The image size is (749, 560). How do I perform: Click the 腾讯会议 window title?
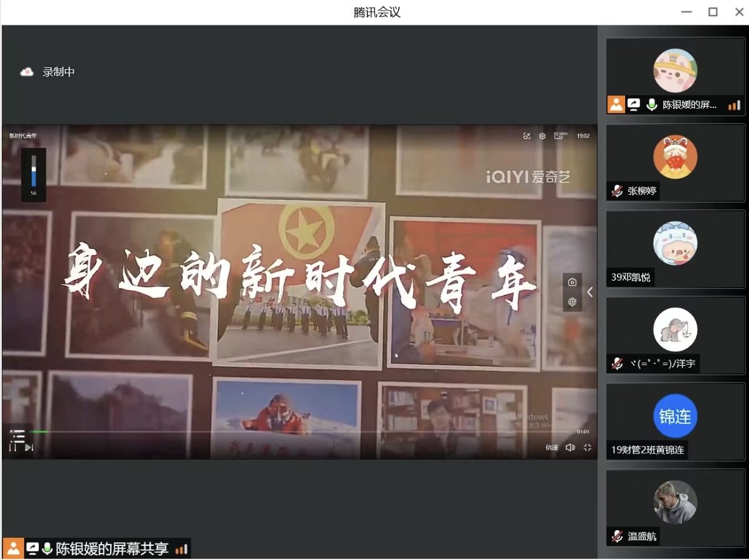click(377, 13)
